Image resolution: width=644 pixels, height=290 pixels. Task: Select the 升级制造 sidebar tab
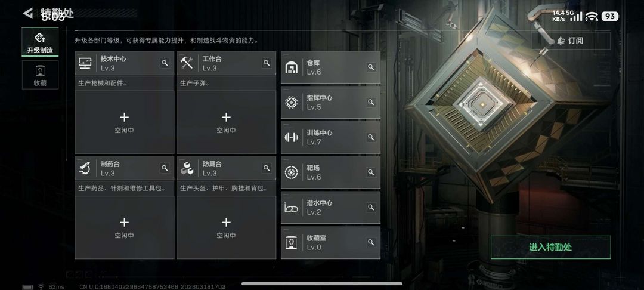tap(40, 42)
